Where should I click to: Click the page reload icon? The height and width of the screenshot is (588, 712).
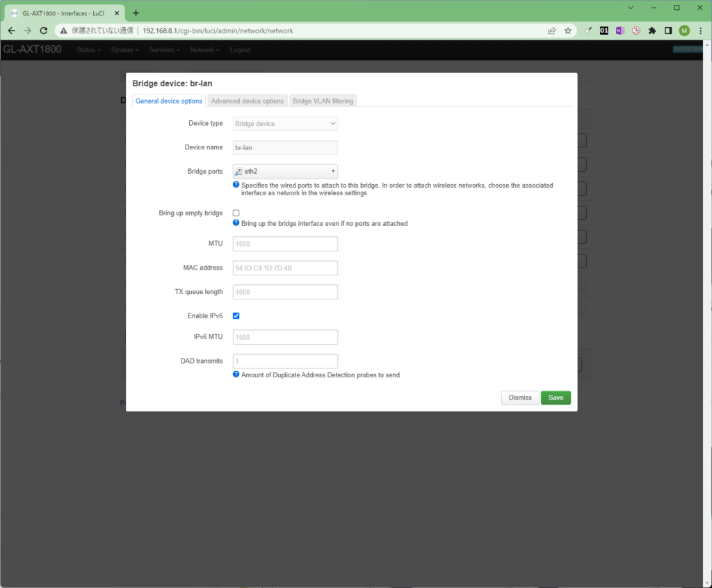point(43,30)
